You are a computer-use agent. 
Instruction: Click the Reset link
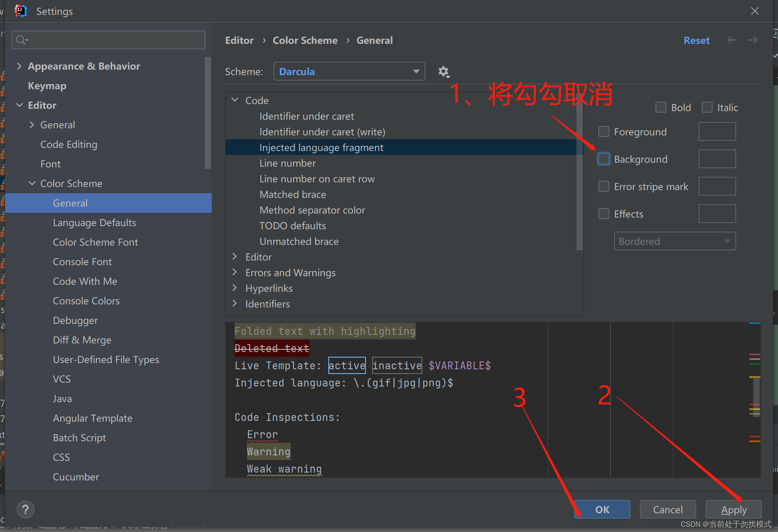[696, 40]
